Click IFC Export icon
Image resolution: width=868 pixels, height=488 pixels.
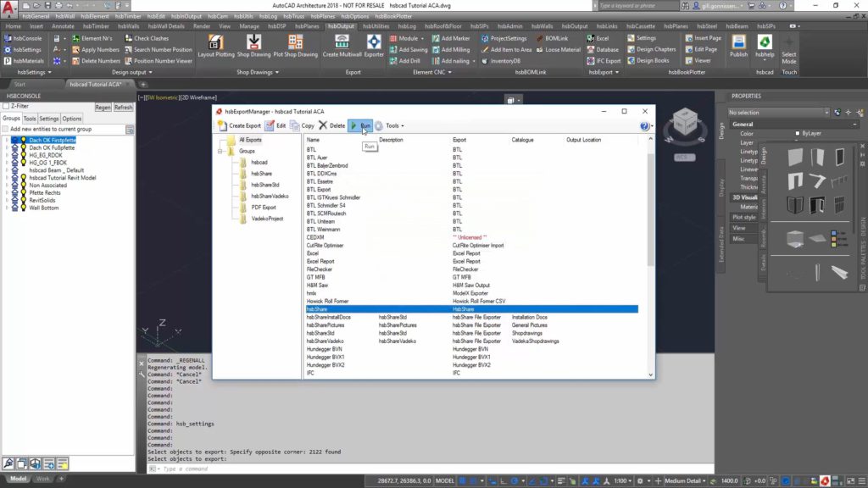click(604, 61)
